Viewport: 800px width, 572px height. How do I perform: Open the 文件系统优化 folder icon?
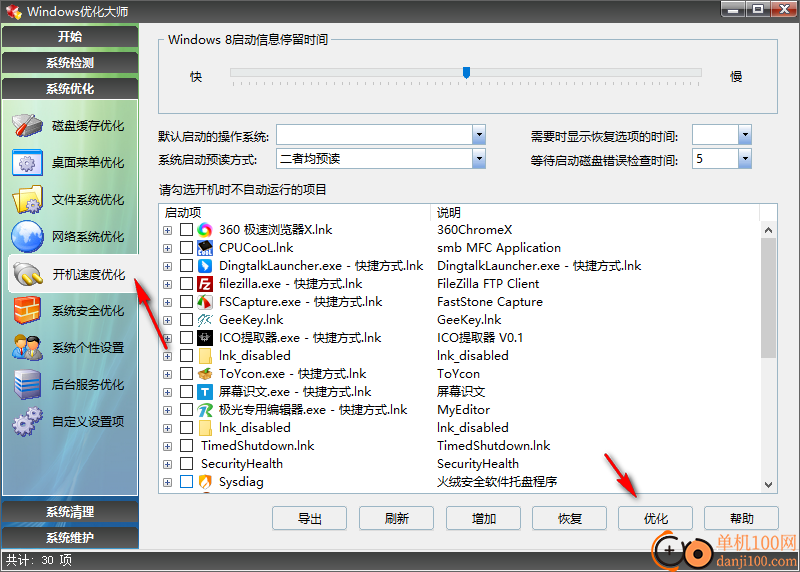click(27, 200)
